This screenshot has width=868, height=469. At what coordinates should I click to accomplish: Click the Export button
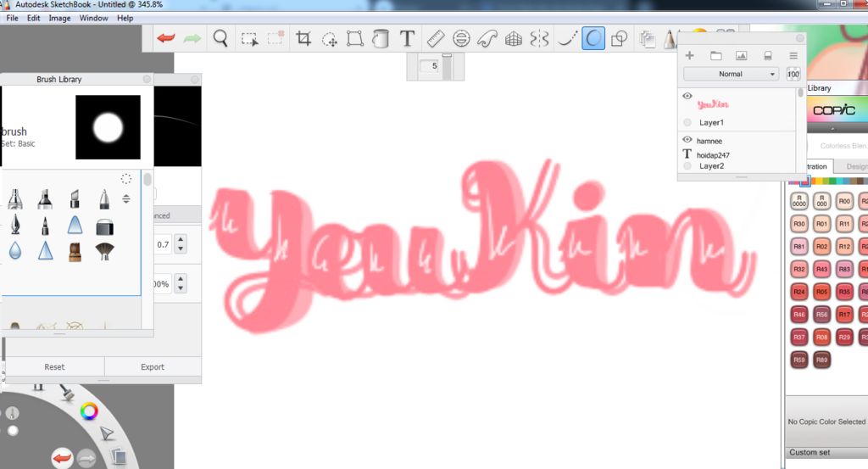153,366
